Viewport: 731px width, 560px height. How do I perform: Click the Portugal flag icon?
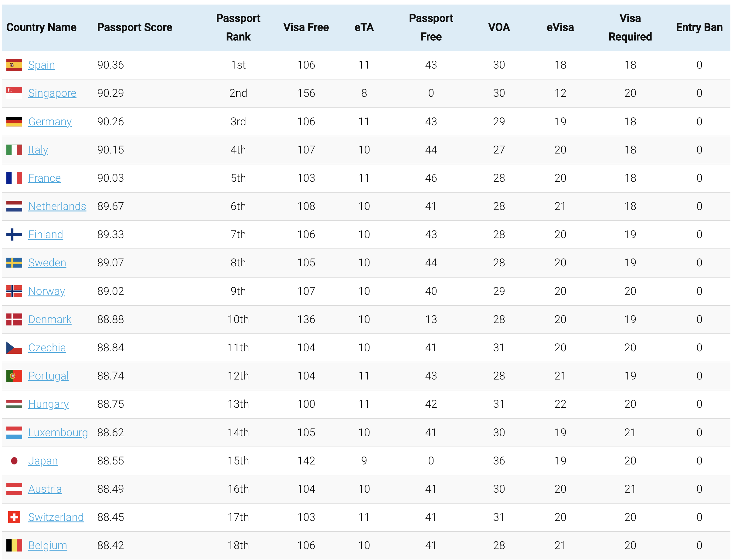coord(14,376)
